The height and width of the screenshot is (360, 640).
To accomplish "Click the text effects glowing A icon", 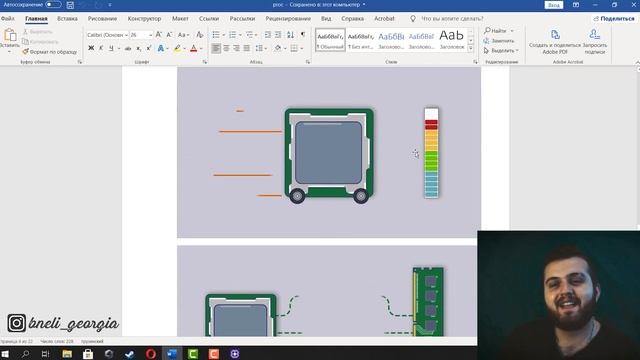I will 161,49.
